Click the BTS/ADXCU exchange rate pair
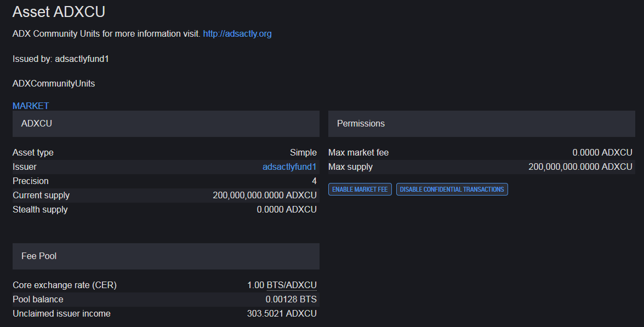644x327 pixels. [x=292, y=285]
